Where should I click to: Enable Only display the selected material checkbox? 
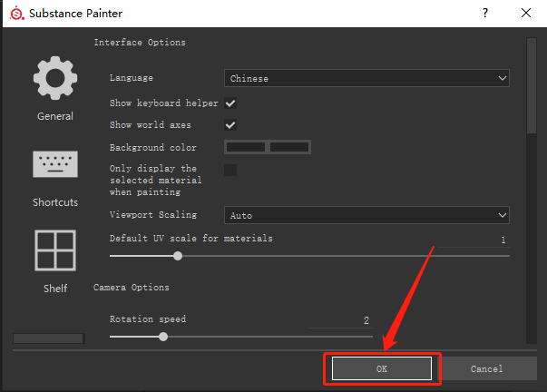click(230, 170)
